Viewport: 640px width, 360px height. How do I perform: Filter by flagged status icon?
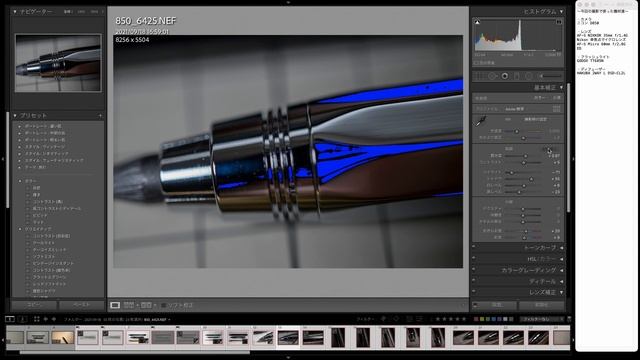tap(384, 319)
